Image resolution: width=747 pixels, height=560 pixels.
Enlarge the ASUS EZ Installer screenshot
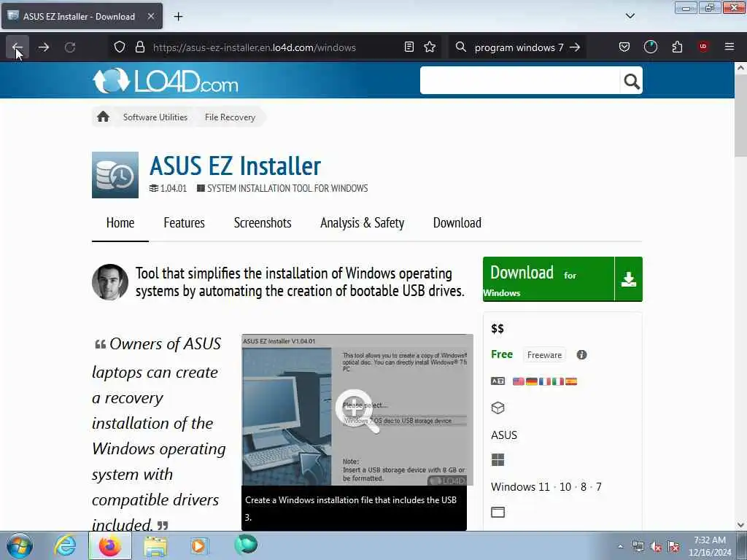tap(357, 410)
